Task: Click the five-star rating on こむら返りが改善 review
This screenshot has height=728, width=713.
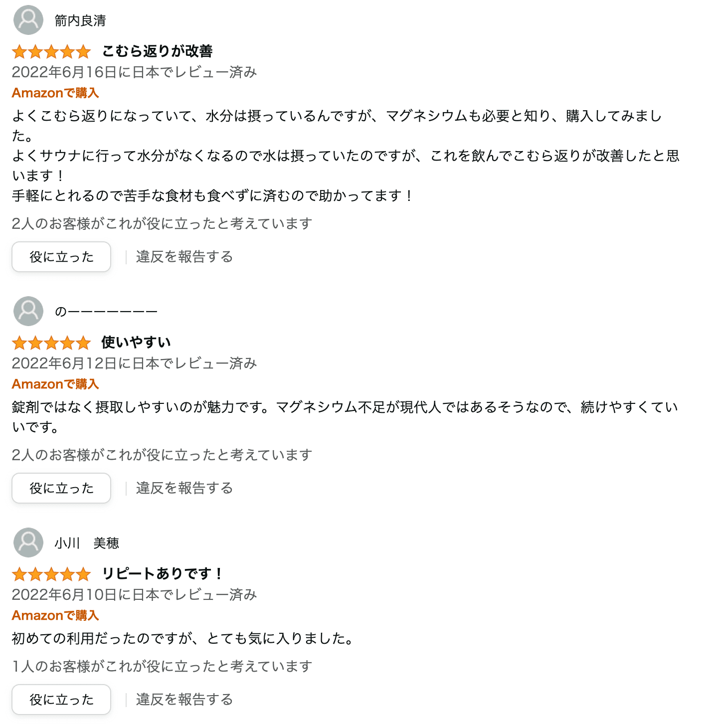Action: (51, 51)
